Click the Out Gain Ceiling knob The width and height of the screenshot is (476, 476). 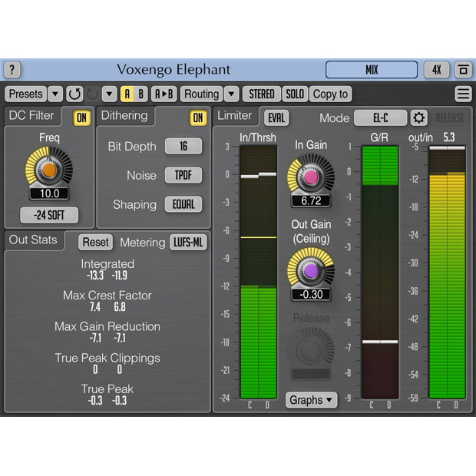311,271
